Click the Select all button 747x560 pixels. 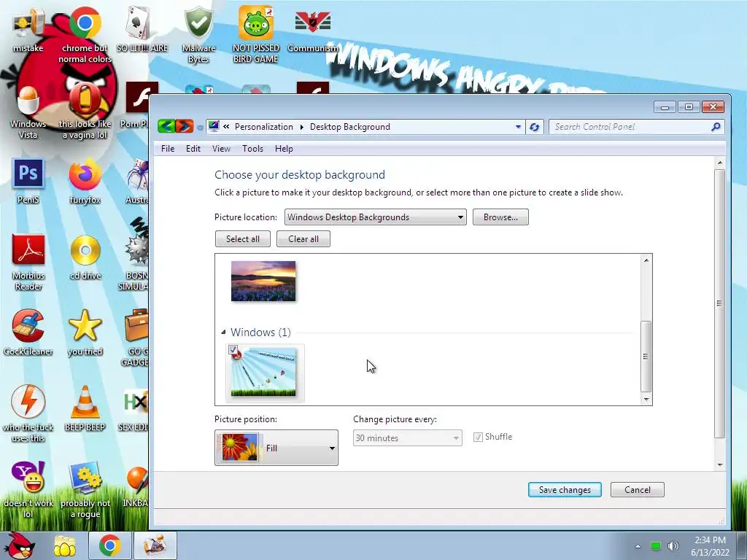coord(242,238)
